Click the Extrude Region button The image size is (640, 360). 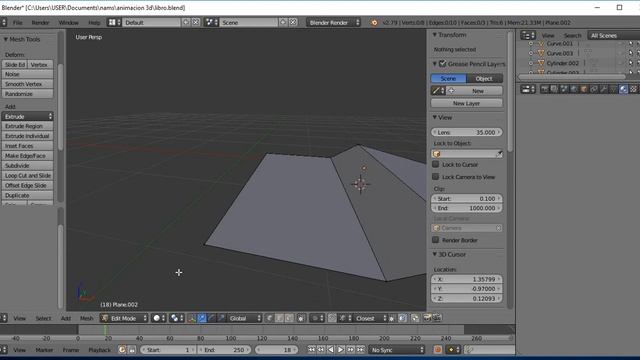tap(27, 126)
